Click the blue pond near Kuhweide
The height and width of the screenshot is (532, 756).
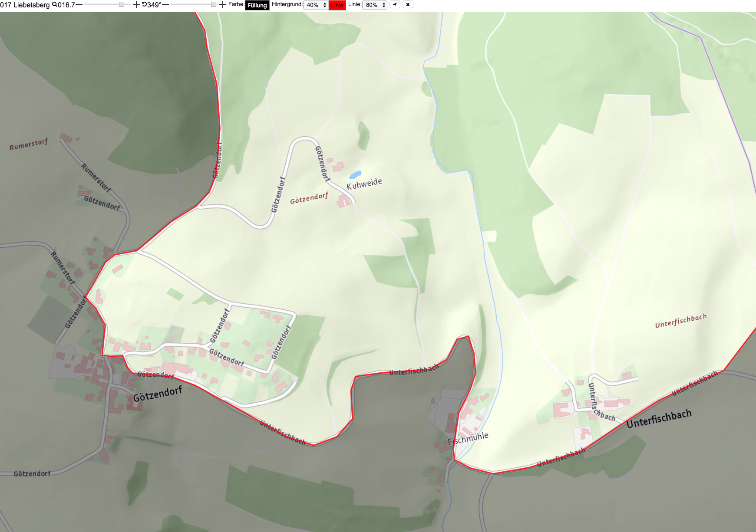pyautogui.click(x=355, y=175)
